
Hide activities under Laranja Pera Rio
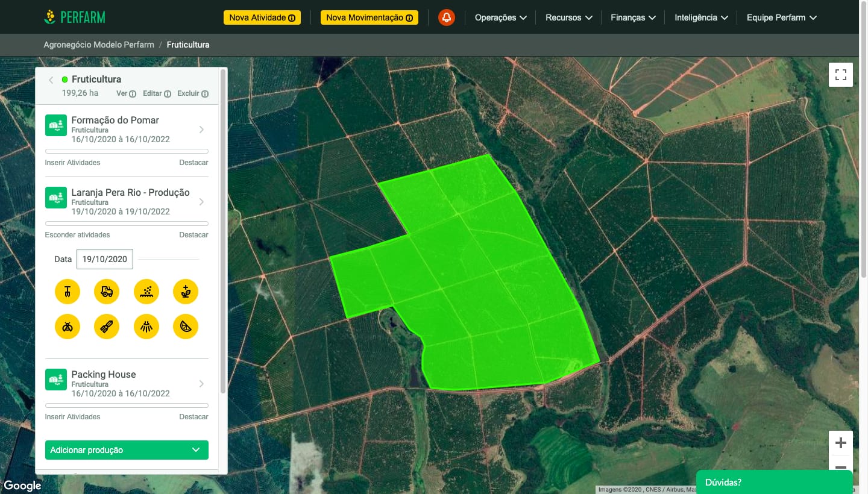coord(77,235)
